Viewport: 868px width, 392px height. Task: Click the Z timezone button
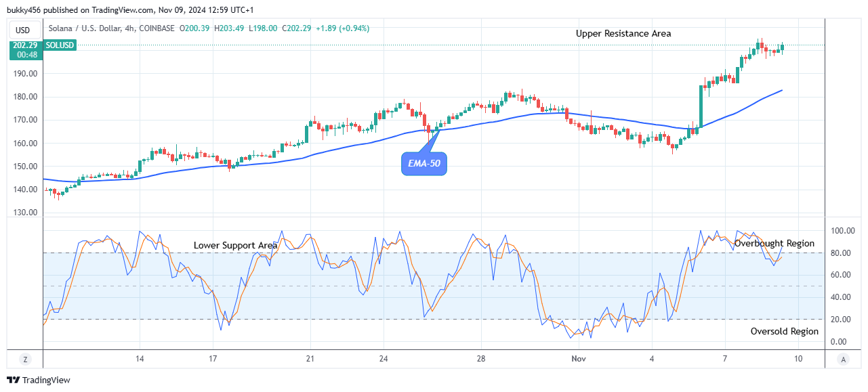coord(25,359)
